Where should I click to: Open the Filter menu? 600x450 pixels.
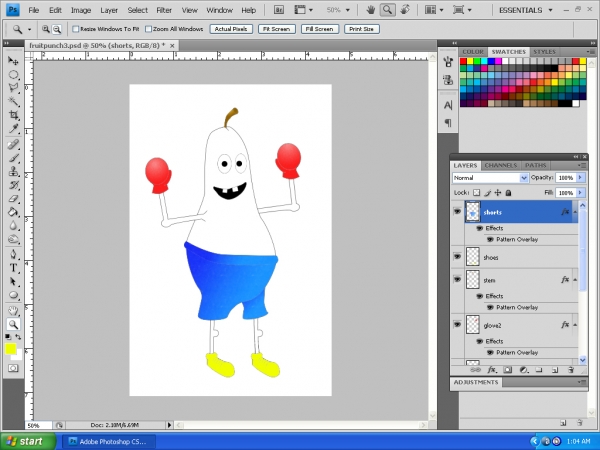tap(164, 10)
